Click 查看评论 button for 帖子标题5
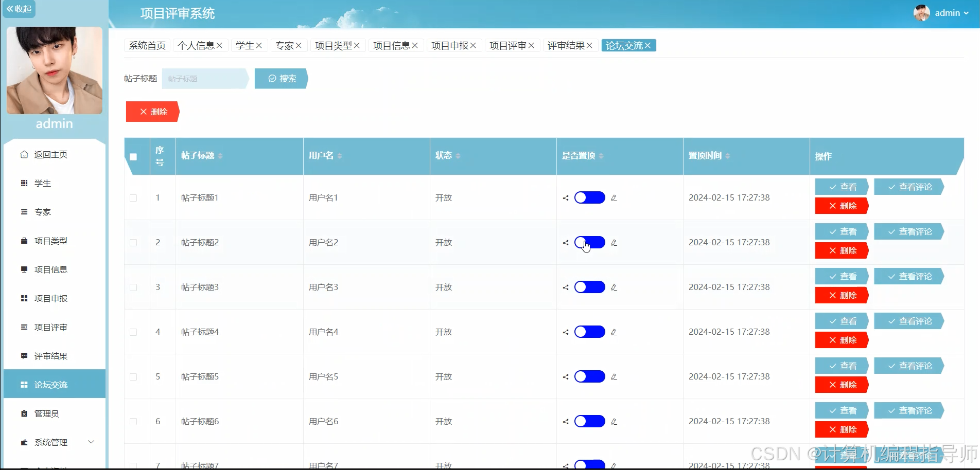980x470 pixels. [x=909, y=366]
